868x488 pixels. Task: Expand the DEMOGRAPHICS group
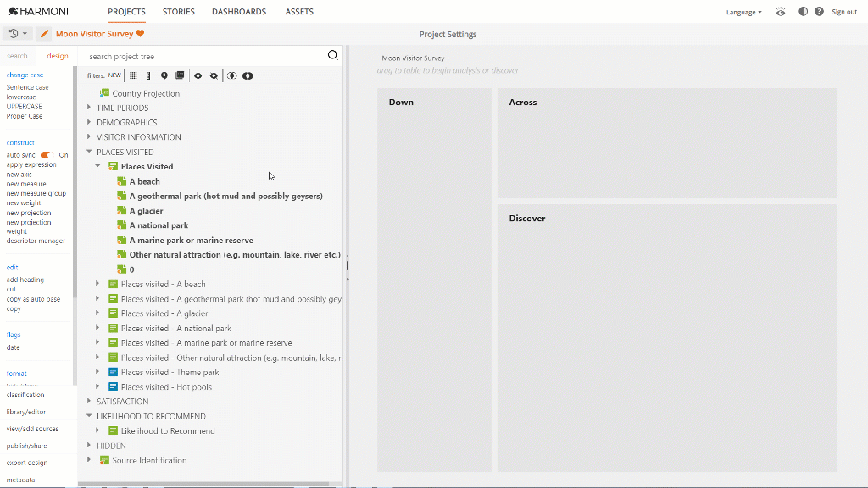(x=89, y=122)
